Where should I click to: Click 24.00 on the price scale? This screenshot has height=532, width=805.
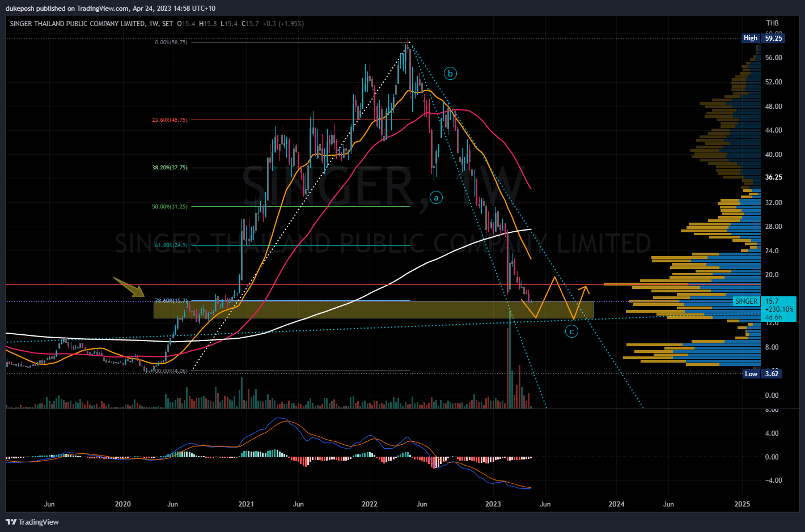point(773,251)
